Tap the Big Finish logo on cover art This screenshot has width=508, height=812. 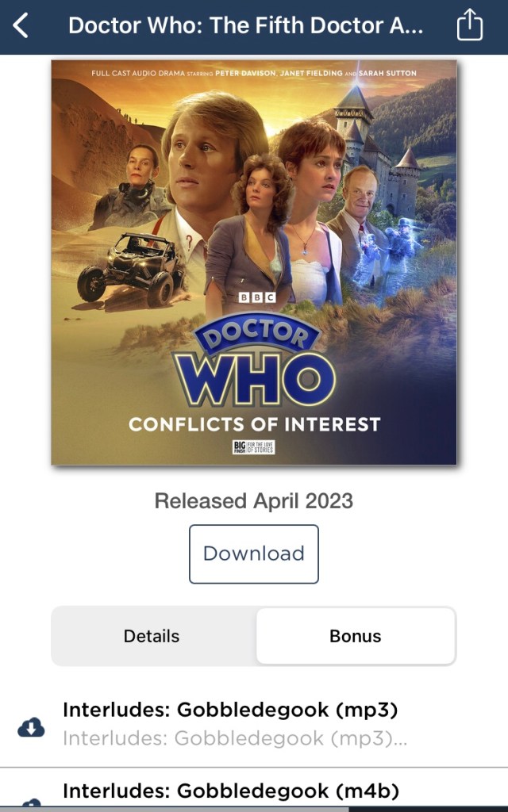[x=253, y=447]
